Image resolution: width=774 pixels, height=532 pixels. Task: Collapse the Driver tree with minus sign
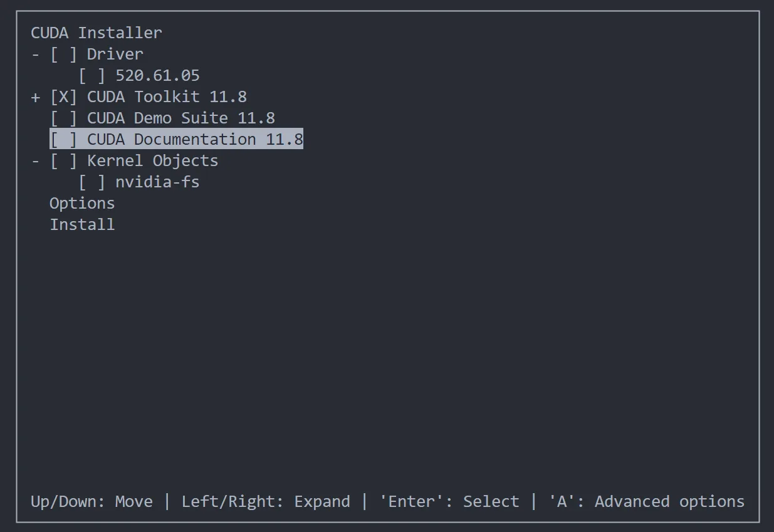(35, 55)
